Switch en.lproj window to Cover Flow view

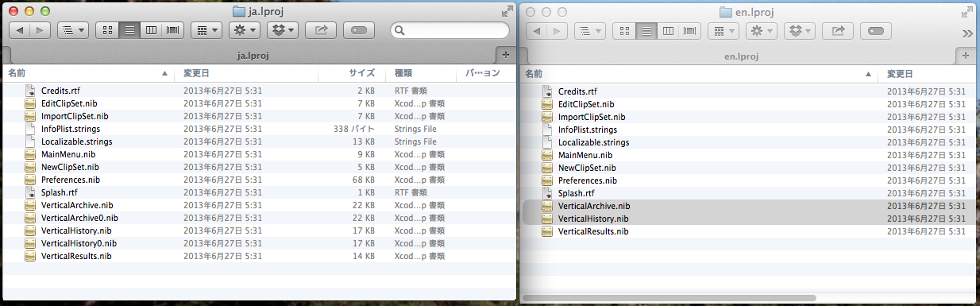[689, 31]
